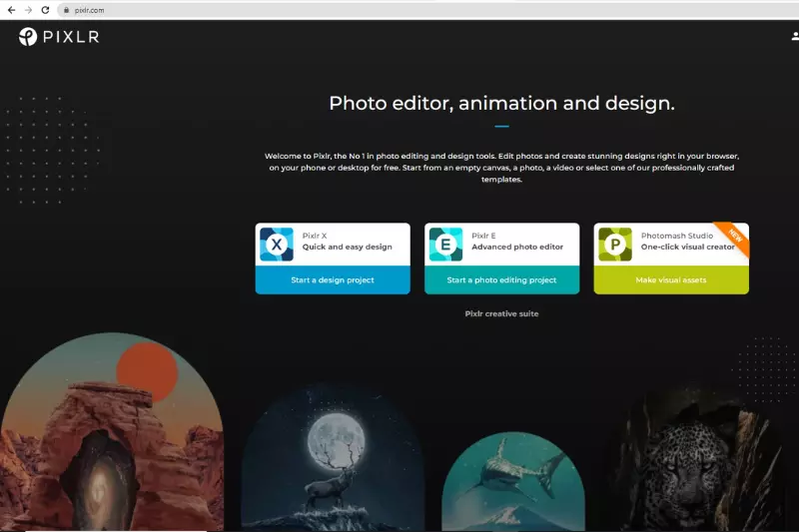The width and height of the screenshot is (799, 532).
Task: Open the Pixlr creative suite link
Action: [501, 313]
